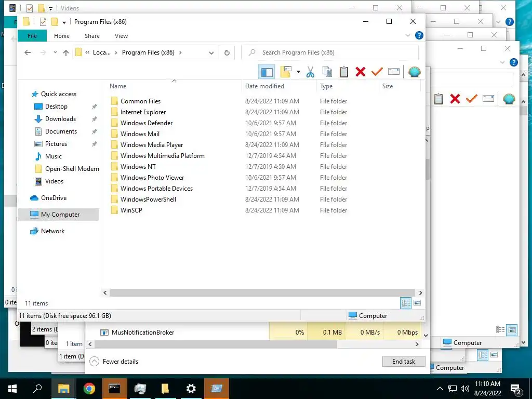The image size is (532, 399).
Task: Click the Delete red X in the background window toolbar
Action: (455, 99)
